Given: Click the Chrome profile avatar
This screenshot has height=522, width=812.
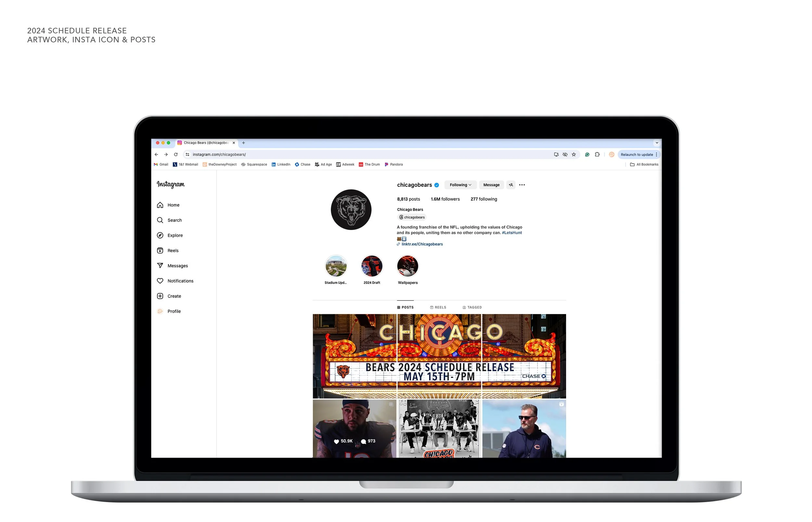Looking at the screenshot, I should pyautogui.click(x=612, y=155).
